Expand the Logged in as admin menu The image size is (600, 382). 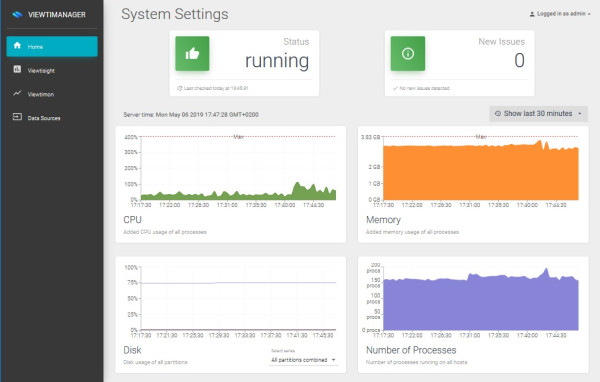[560, 14]
